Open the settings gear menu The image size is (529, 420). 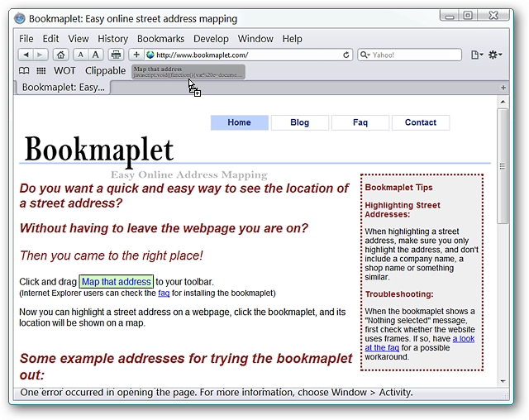click(x=495, y=55)
